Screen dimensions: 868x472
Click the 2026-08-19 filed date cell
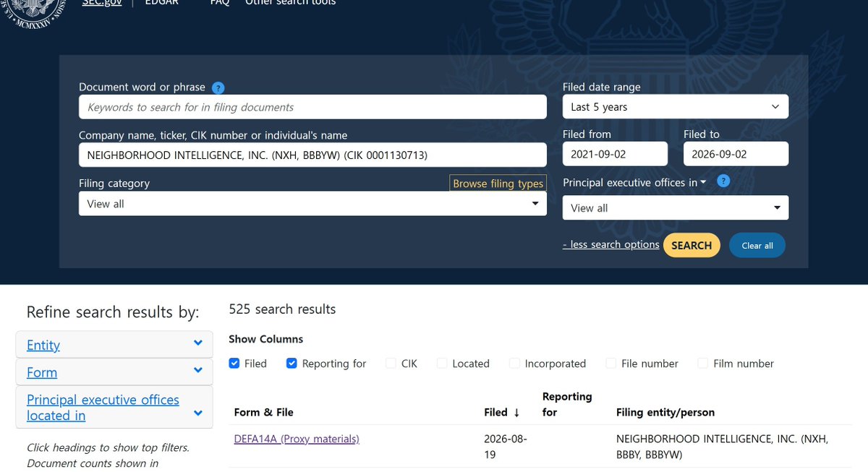click(x=506, y=447)
